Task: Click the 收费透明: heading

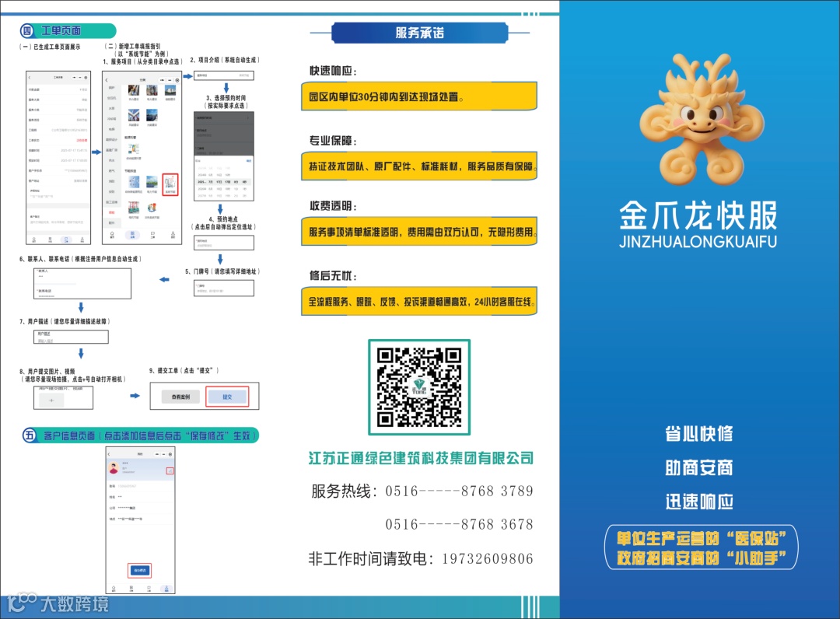Action: click(x=333, y=205)
